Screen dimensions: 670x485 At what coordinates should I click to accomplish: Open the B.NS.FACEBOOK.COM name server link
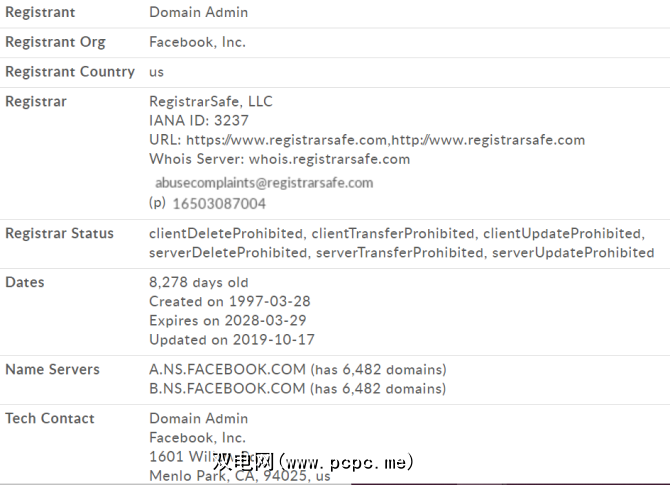(227, 388)
